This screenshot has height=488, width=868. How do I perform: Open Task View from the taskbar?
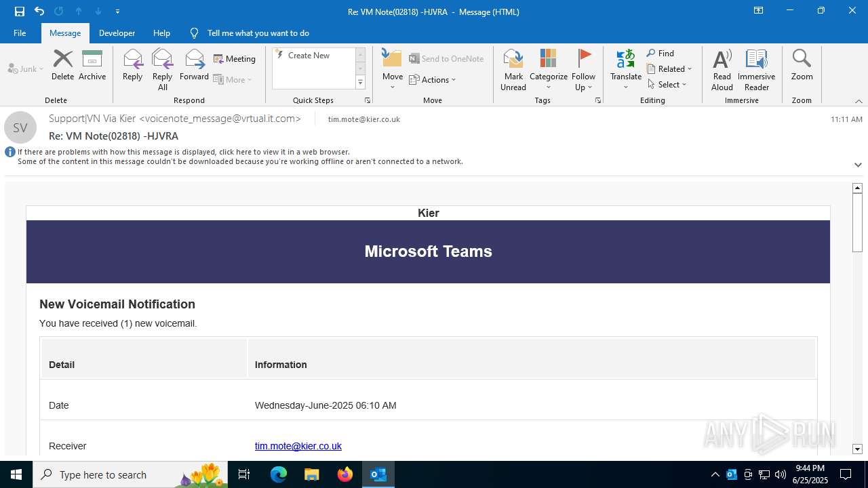(x=245, y=474)
